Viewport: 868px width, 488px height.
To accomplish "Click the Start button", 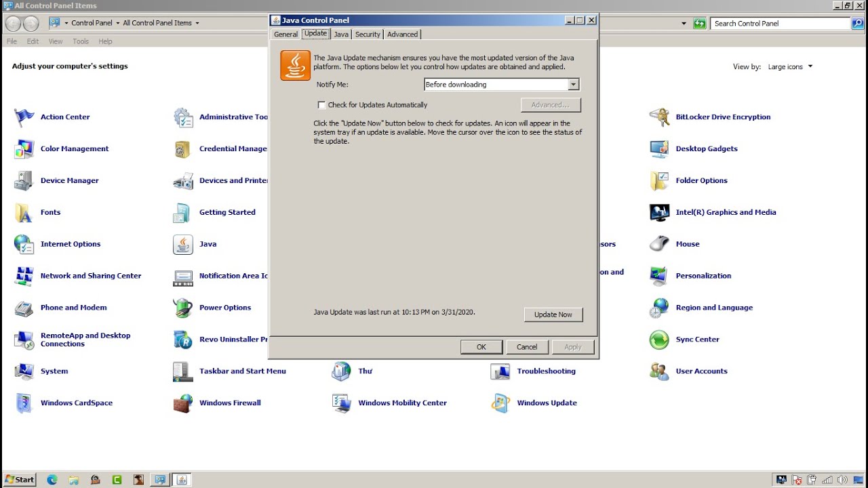I will (19, 480).
